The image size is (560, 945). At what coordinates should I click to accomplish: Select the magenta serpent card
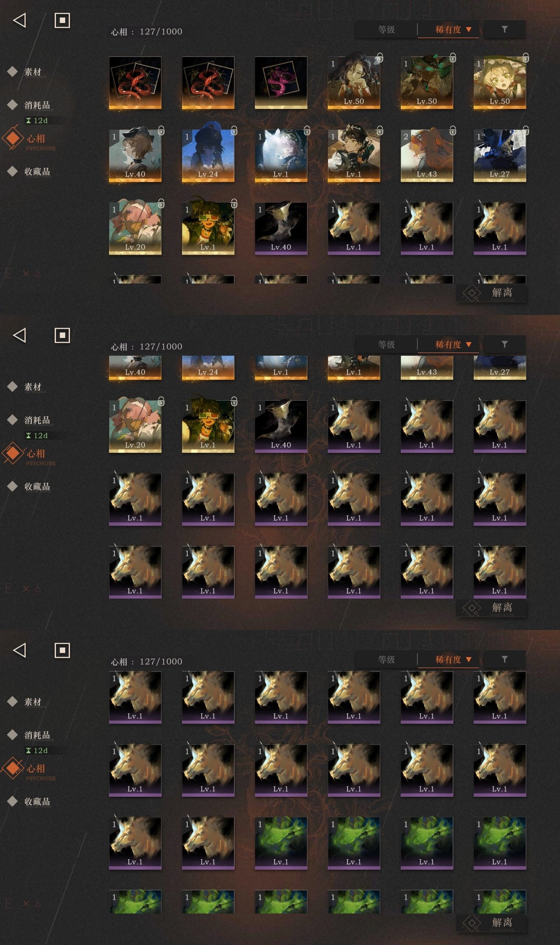click(281, 83)
